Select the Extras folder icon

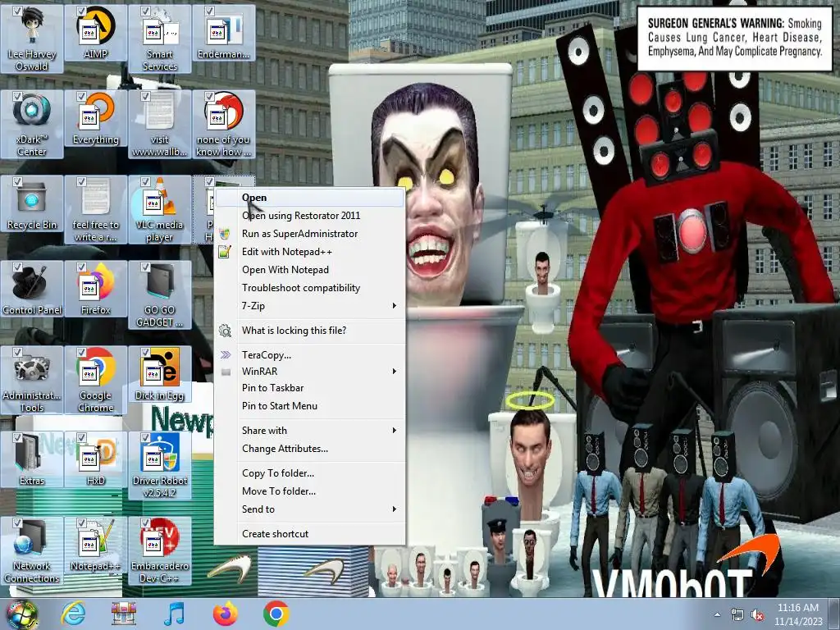(32, 459)
